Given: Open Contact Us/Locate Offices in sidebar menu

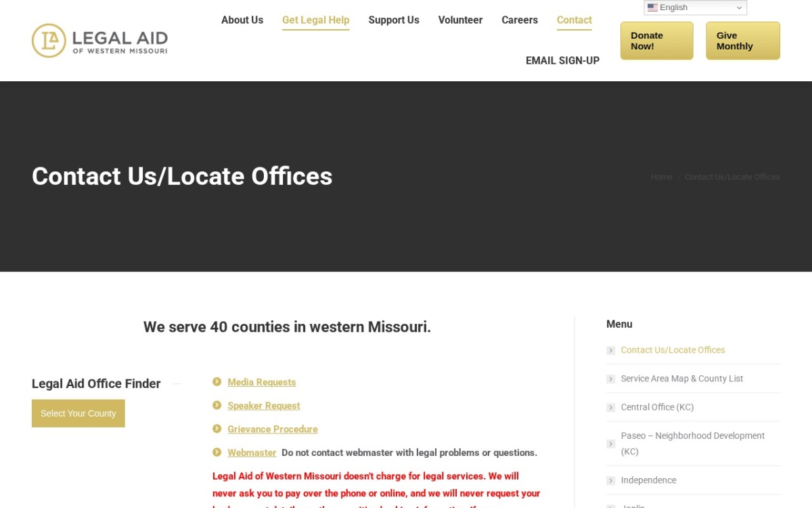Looking at the screenshot, I should point(673,350).
